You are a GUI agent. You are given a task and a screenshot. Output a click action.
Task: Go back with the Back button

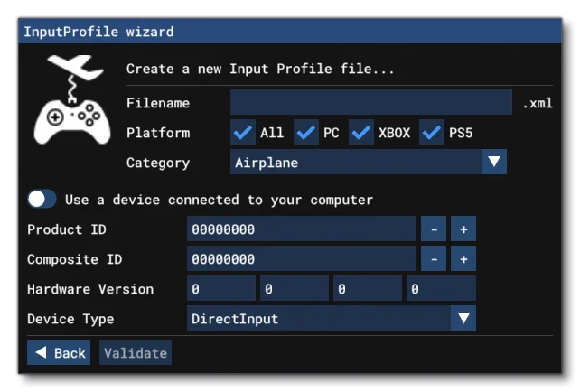(59, 352)
